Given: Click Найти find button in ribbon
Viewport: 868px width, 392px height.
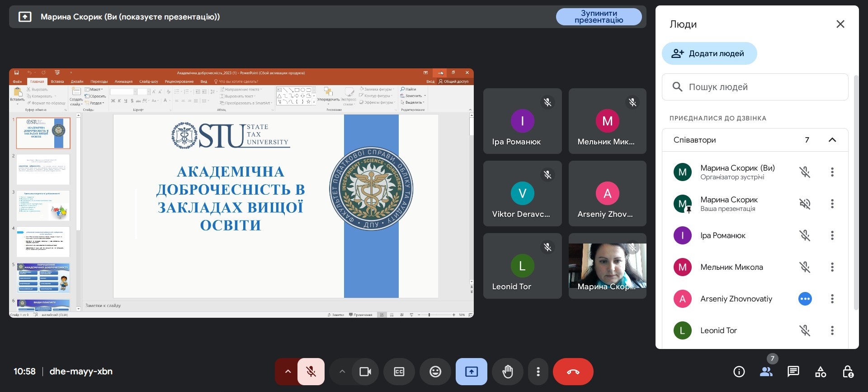Looking at the screenshot, I should tap(408, 89).
